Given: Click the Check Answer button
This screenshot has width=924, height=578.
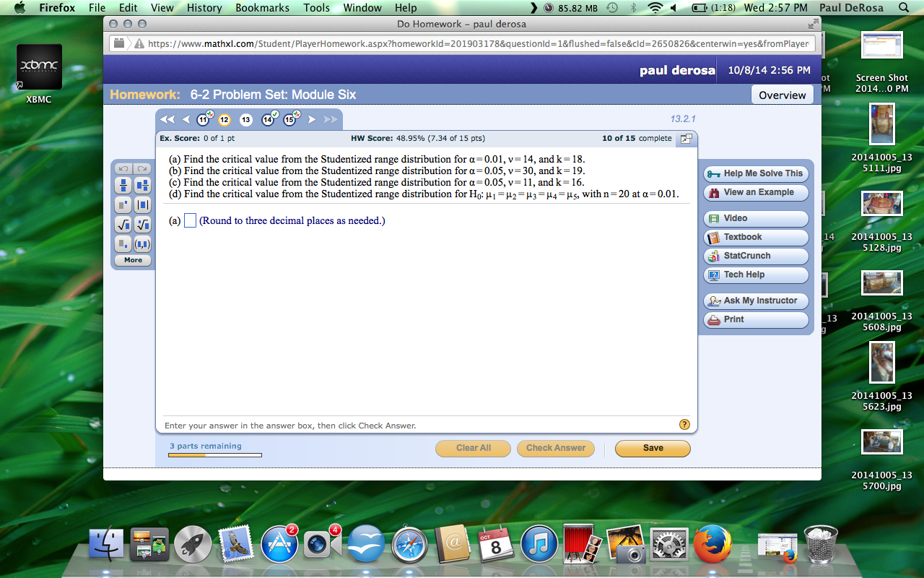Looking at the screenshot, I should (555, 448).
